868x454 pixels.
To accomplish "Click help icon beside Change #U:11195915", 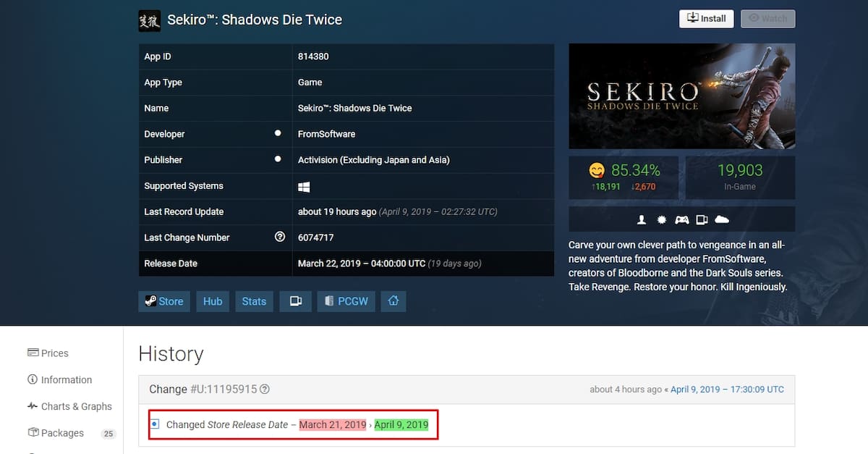I will [x=265, y=389].
